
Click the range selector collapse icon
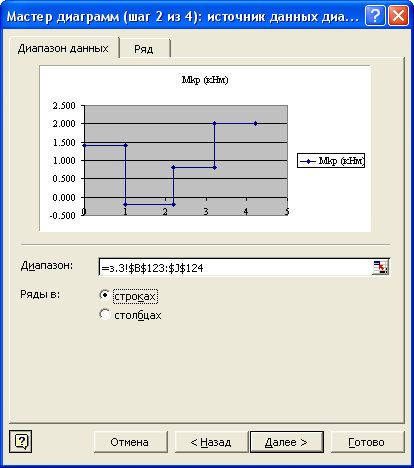[380, 267]
